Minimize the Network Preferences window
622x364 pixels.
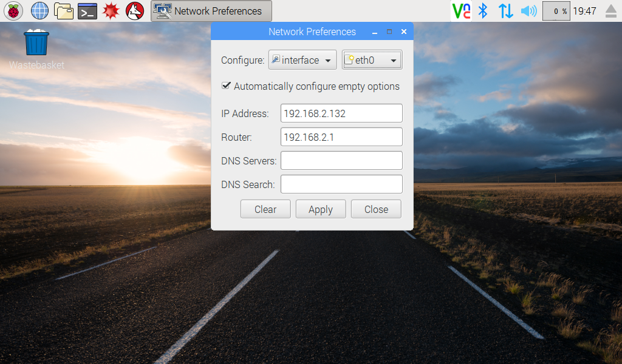click(374, 32)
